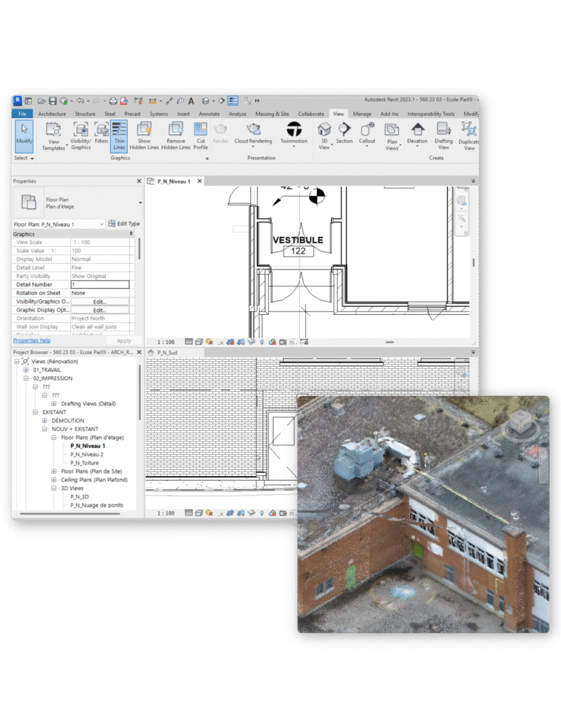
Task: Switch to the Architecture ribbon tab
Action: click(x=52, y=114)
